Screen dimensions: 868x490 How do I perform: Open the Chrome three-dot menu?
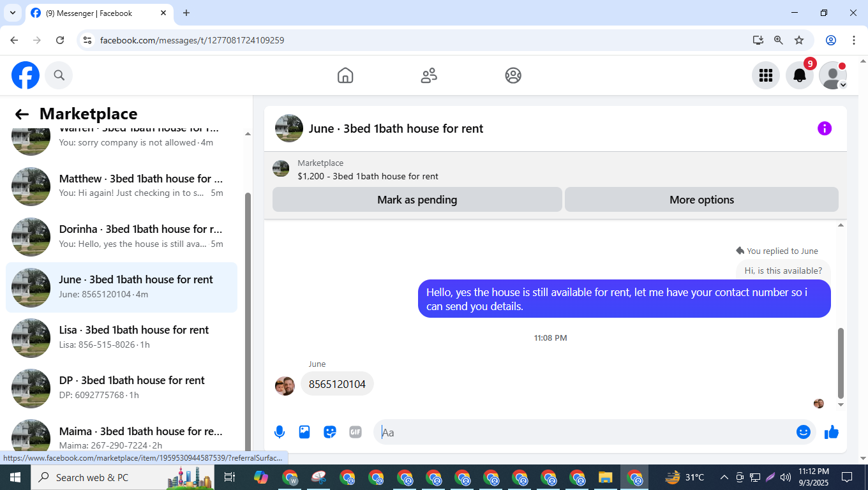854,40
